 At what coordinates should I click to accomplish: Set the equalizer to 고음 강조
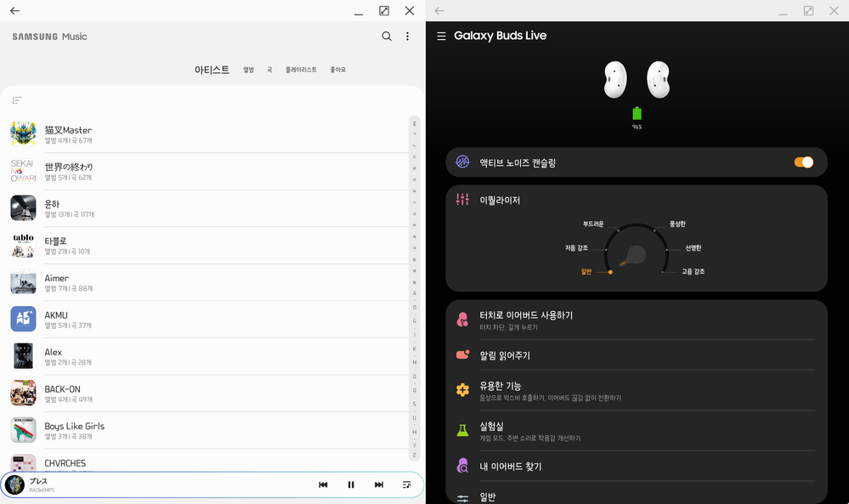(693, 271)
